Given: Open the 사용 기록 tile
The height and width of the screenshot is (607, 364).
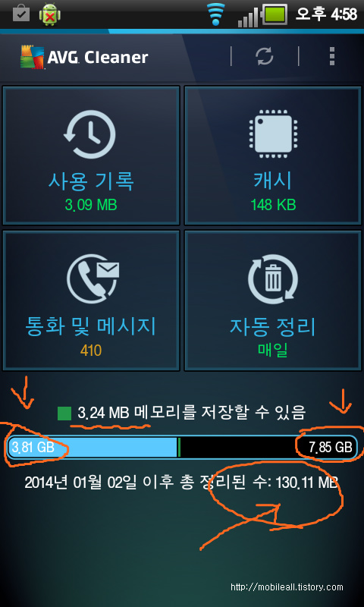Looking at the screenshot, I should tap(91, 156).
